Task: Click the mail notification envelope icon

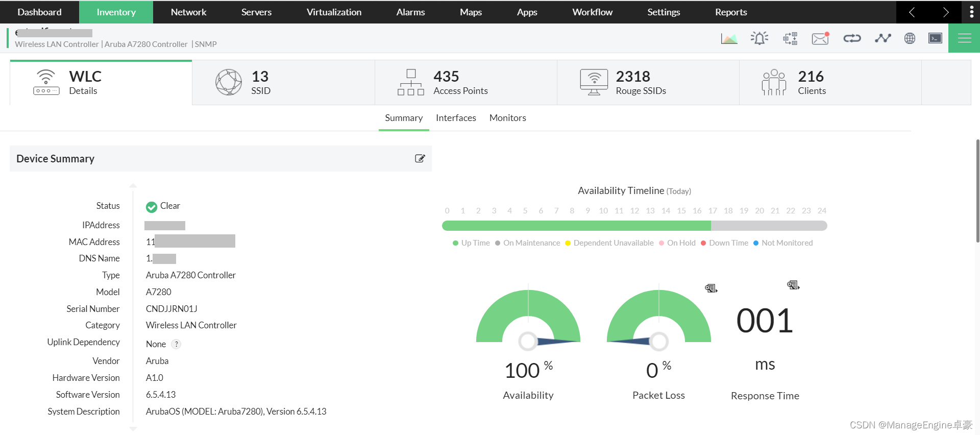Action: pyautogui.click(x=820, y=38)
